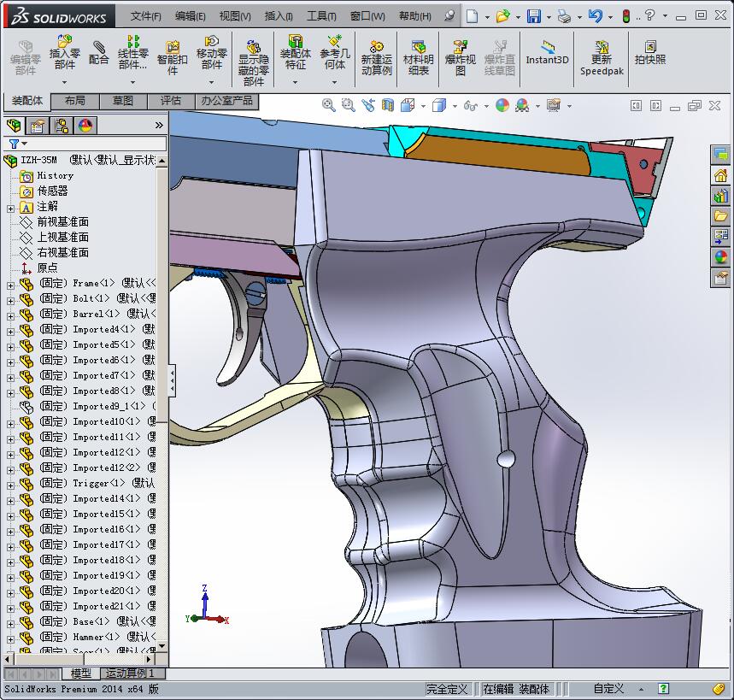734x700 pixels.
Task: Click Update Speedpak (更新Speedpak) button
Action: pos(602,53)
